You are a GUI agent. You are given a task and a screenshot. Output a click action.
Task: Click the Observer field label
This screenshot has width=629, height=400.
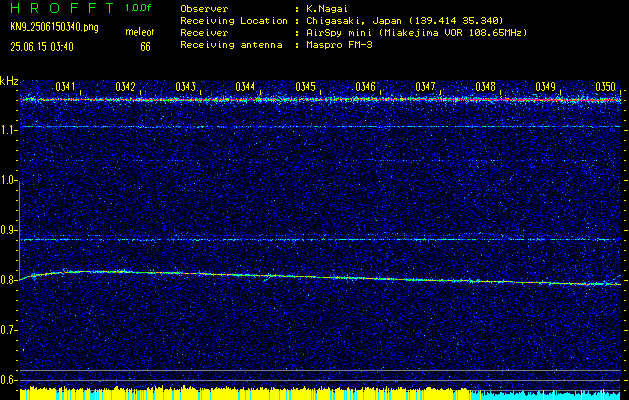(204, 8)
